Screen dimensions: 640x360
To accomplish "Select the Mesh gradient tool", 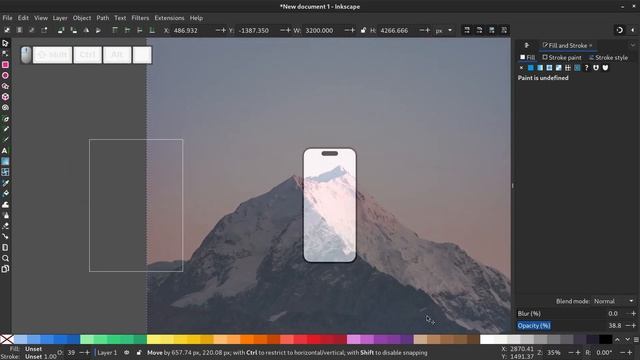I will [5, 172].
